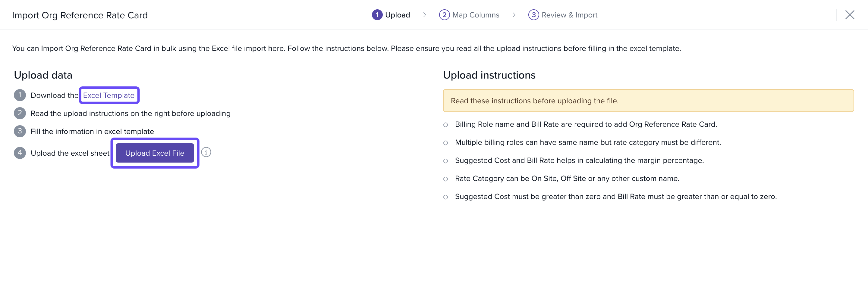Image resolution: width=868 pixels, height=286 pixels.
Task: Click numbered badge 1 next to Download
Action: pos(20,95)
